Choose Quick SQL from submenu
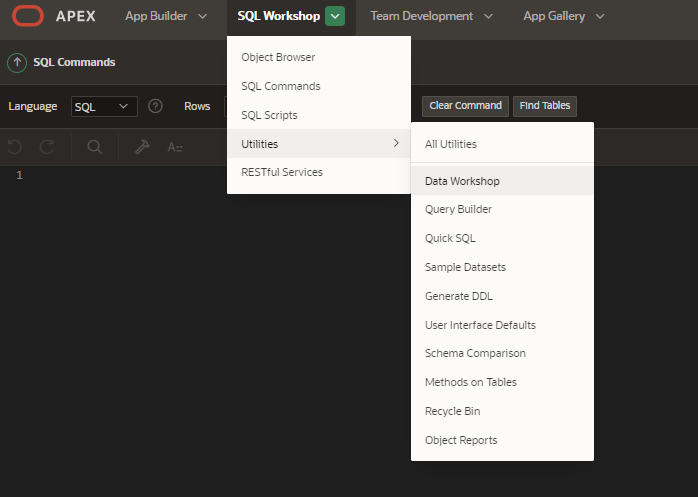Screen dimensions: 698x497 (502, 238)
